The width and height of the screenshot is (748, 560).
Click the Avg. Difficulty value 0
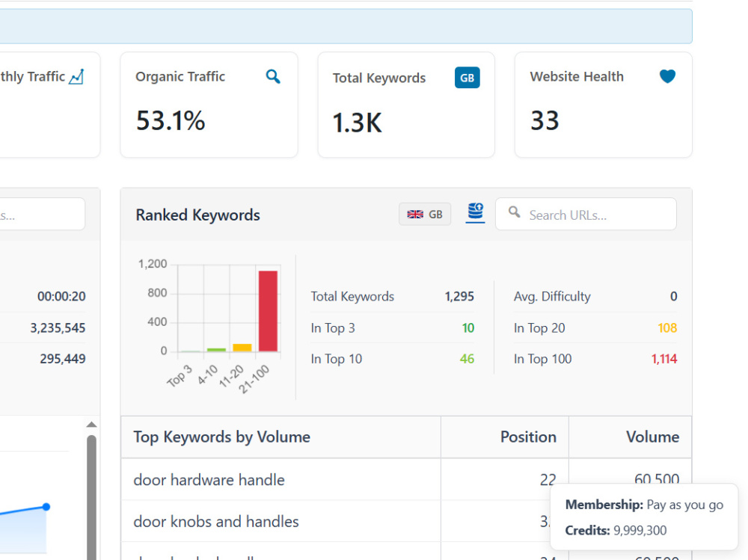[674, 297]
